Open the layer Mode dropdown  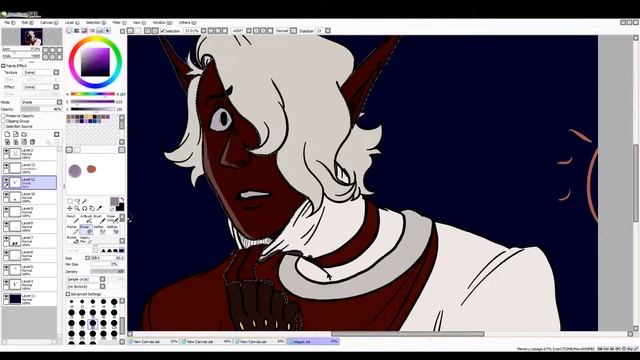[x=59, y=102]
